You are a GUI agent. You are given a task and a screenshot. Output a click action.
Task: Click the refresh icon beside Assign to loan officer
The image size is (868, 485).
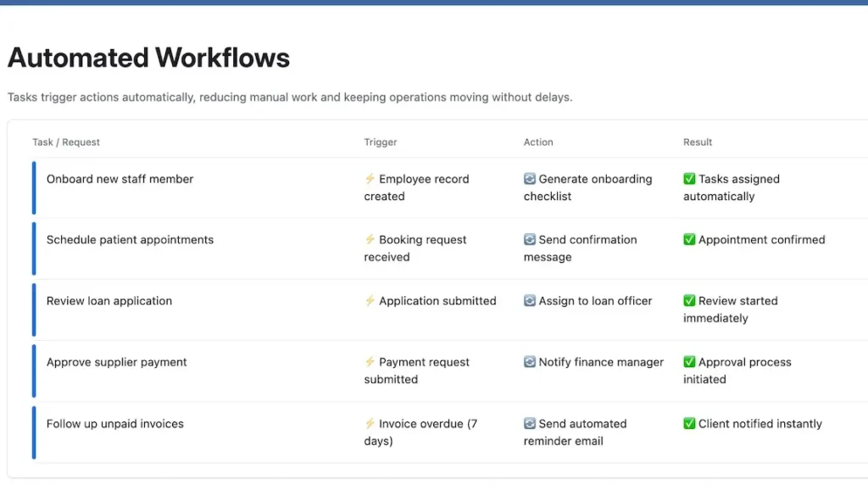click(530, 301)
